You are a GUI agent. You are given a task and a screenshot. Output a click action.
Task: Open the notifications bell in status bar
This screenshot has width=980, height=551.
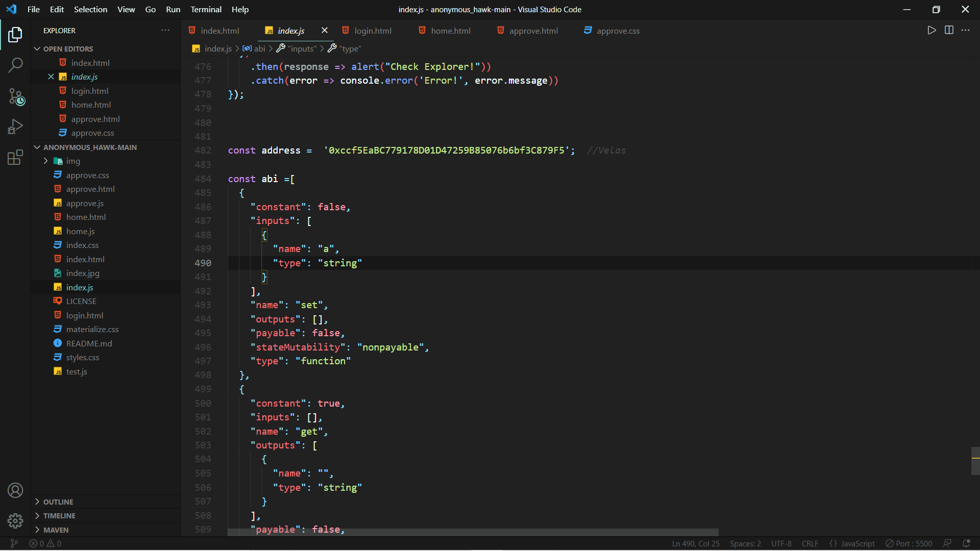pyautogui.click(x=966, y=543)
